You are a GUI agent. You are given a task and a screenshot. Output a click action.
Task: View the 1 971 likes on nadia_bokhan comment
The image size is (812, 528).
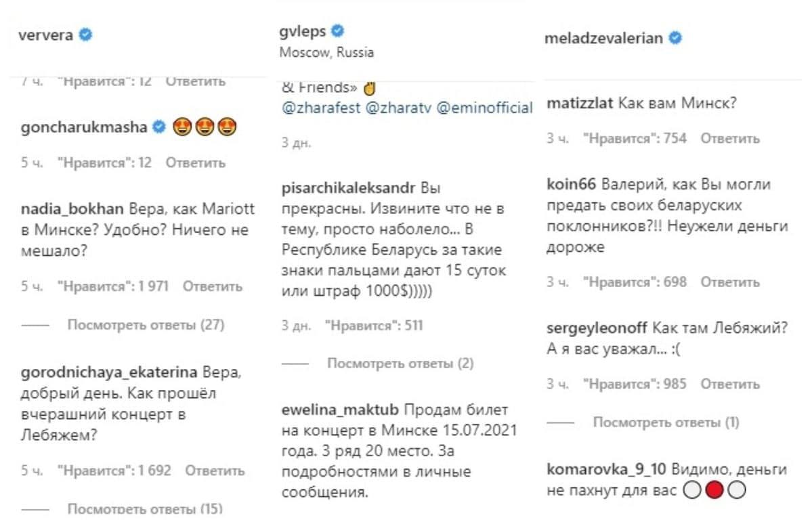coord(113,286)
